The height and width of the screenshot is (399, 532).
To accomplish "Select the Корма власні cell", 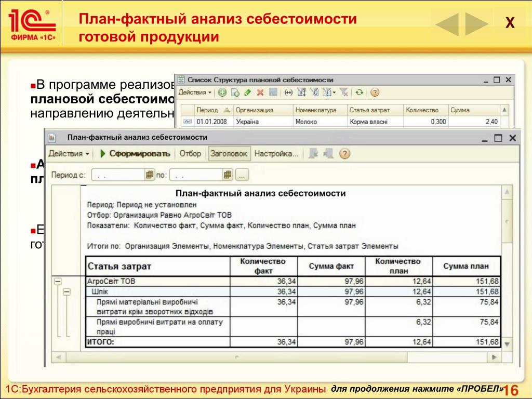I will [375, 122].
